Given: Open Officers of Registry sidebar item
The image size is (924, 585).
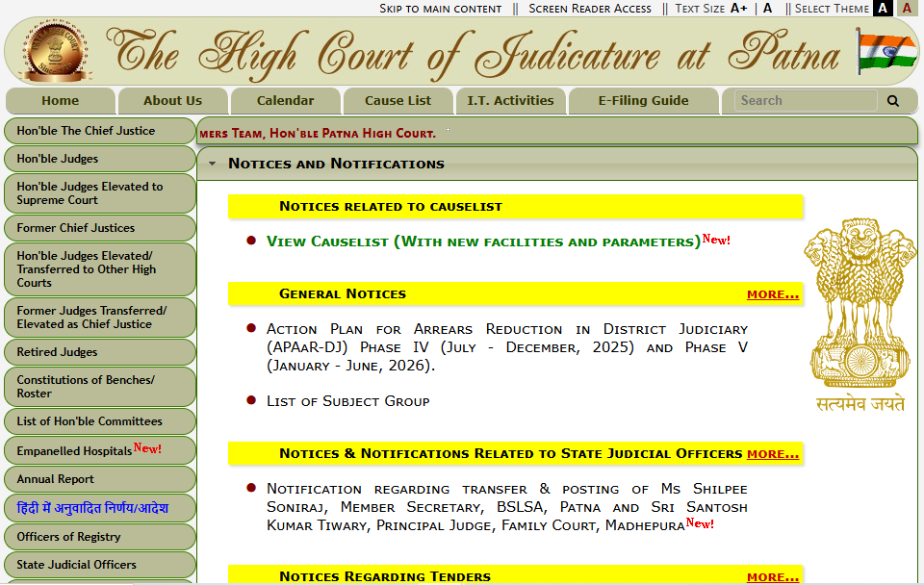Looking at the screenshot, I should click(x=99, y=537).
